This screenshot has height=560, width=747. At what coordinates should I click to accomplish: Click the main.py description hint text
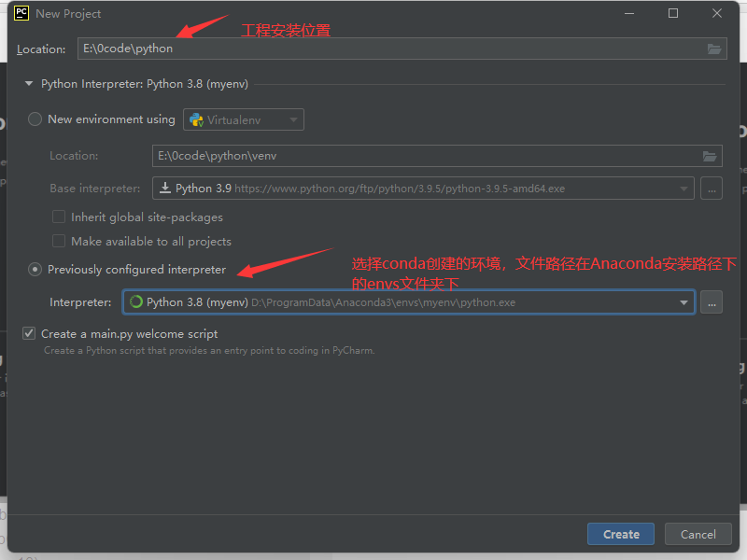pos(209,351)
